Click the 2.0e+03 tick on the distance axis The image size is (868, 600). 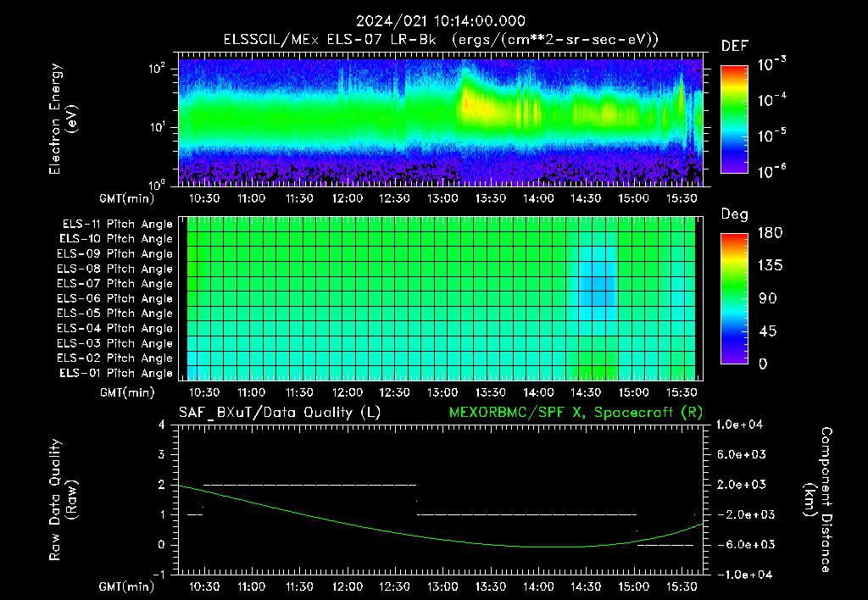click(x=741, y=485)
